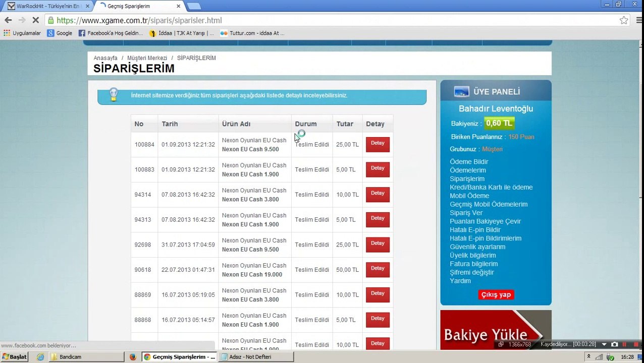
Task: Open the Uygulamalar apps bookmark
Action: pyautogui.click(x=22, y=33)
